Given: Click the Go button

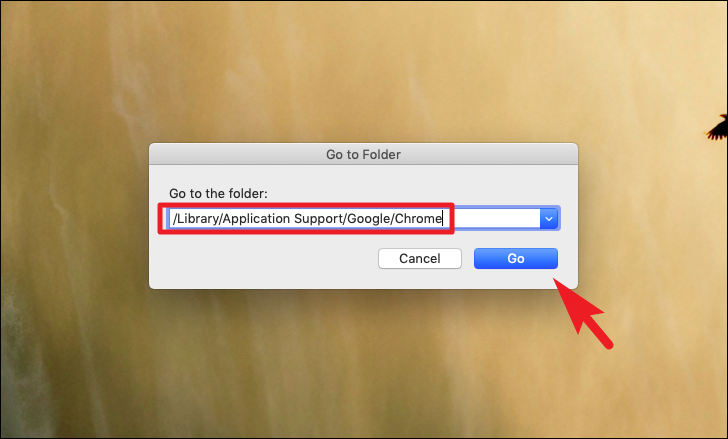Looking at the screenshot, I should [x=515, y=258].
